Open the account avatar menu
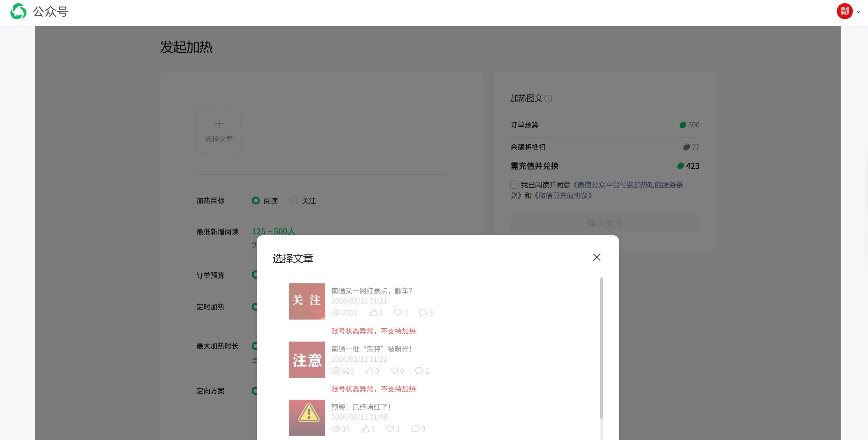 coord(844,11)
